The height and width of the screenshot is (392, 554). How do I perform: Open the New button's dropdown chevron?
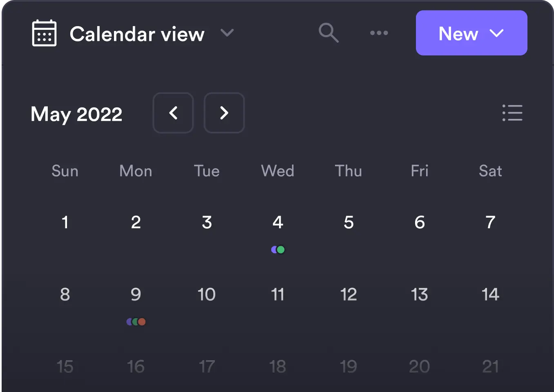coord(498,34)
